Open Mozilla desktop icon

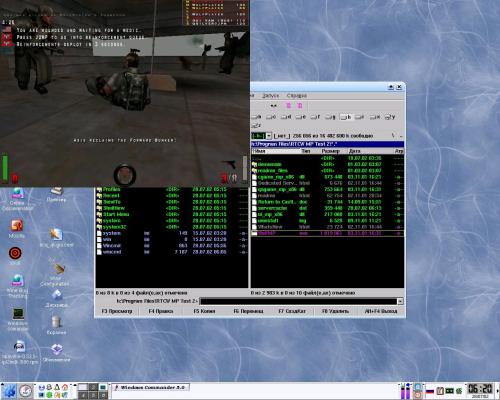point(17,228)
